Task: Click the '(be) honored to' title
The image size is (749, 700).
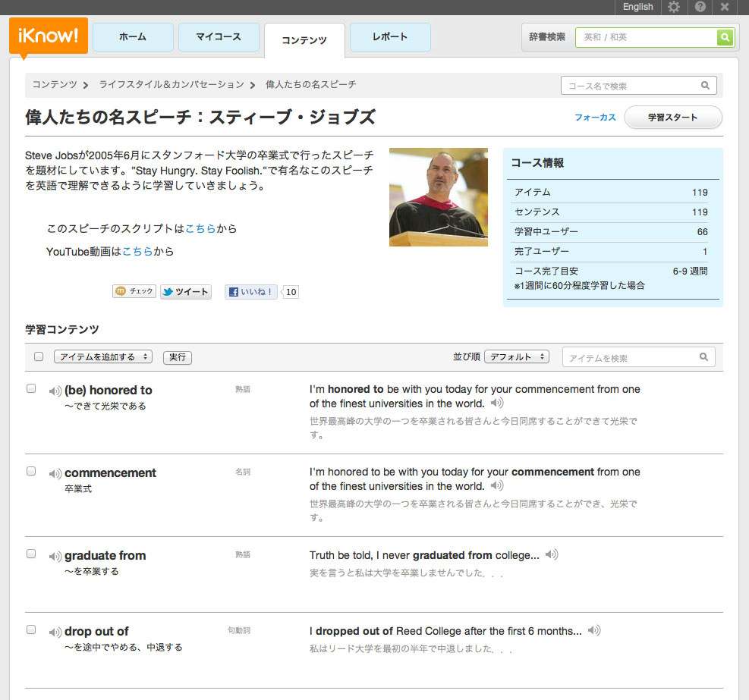Action: 109,390
